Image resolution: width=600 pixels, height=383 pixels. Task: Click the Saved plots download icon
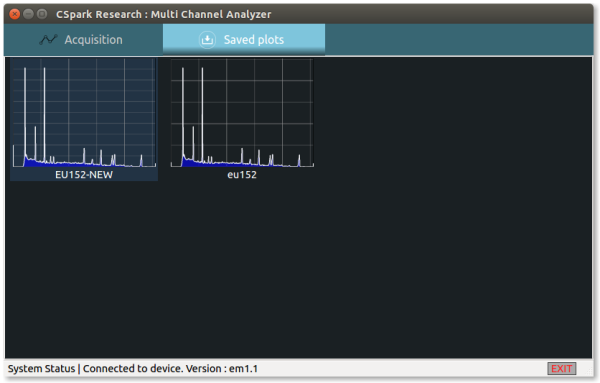coord(207,39)
